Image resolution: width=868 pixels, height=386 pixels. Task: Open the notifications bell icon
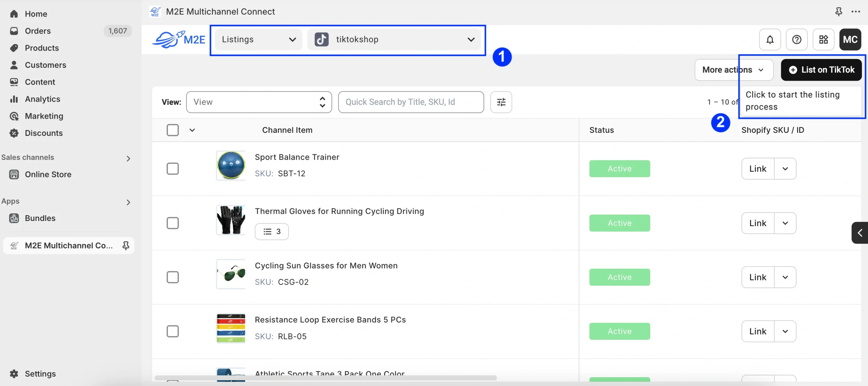[x=770, y=39]
